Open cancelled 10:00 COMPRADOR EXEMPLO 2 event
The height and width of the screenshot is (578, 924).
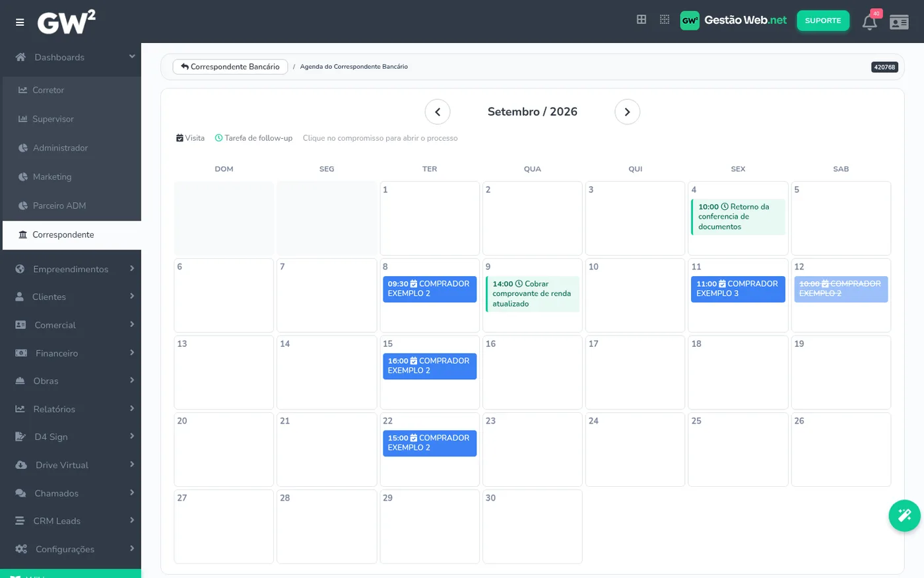click(x=841, y=289)
